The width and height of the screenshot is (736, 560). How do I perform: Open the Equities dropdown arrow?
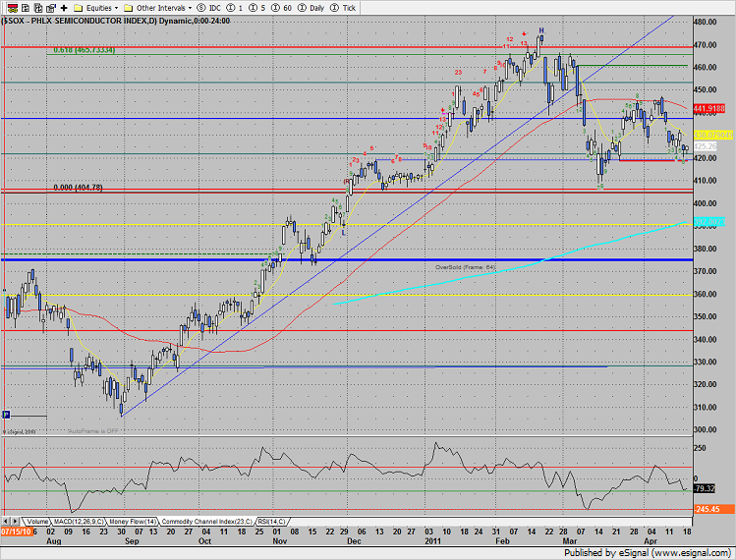116,8
